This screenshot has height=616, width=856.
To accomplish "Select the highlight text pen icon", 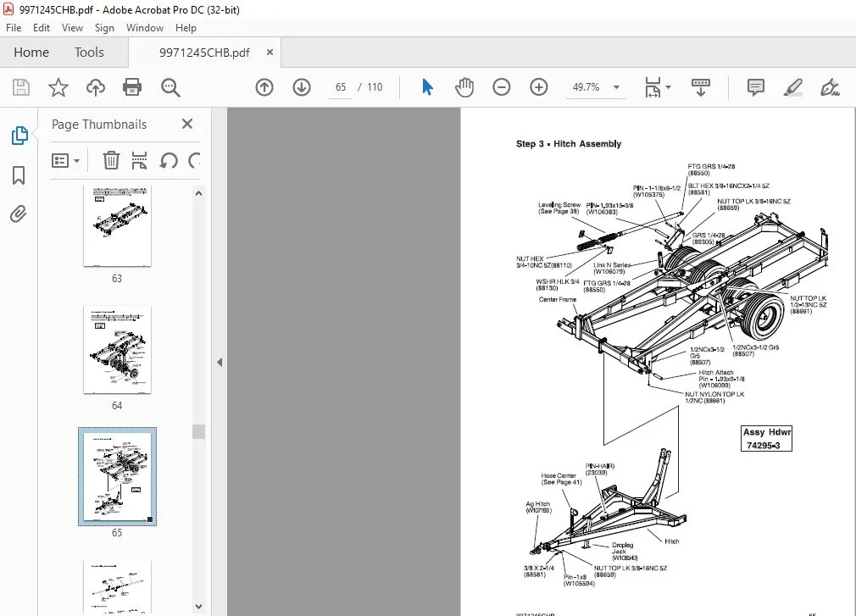I will point(792,87).
